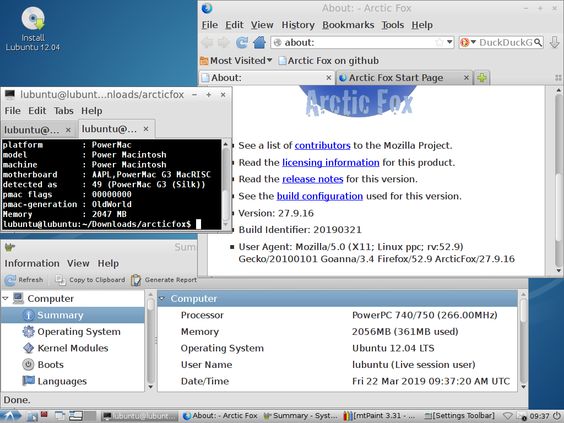Click the Arctic Fox page vertical scrollbar

[558, 180]
